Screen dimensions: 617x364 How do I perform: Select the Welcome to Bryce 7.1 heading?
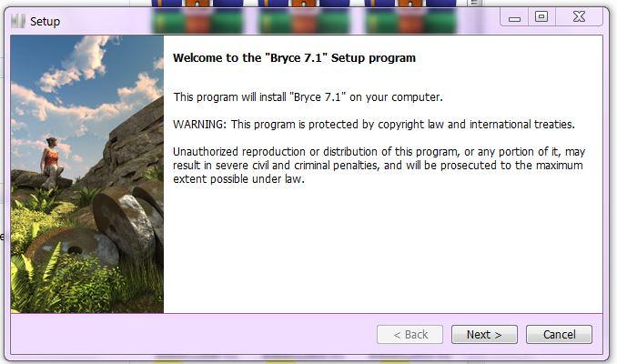(x=294, y=58)
